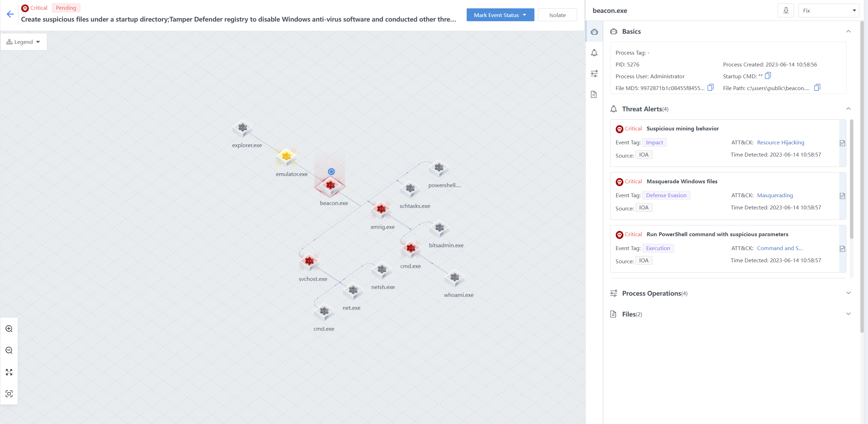Click the Isolate button
Image resolution: width=868 pixels, height=424 pixels.
pos(557,15)
